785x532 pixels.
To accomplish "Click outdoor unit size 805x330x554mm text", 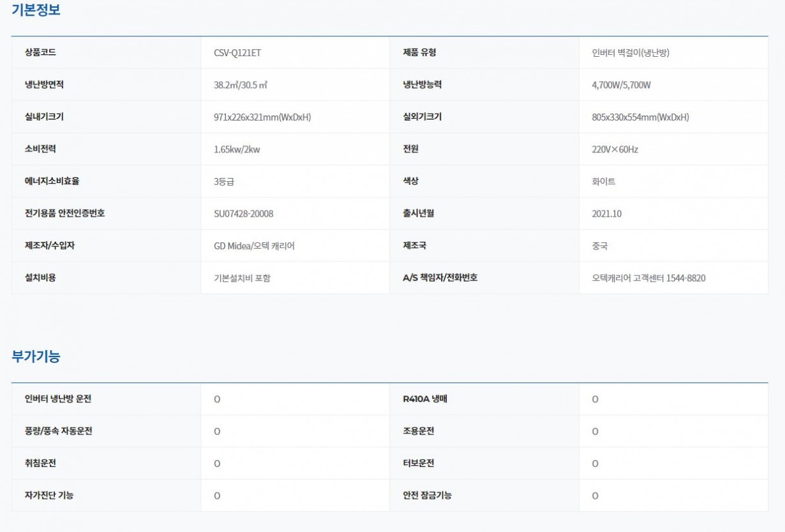I will click(640, 117).
